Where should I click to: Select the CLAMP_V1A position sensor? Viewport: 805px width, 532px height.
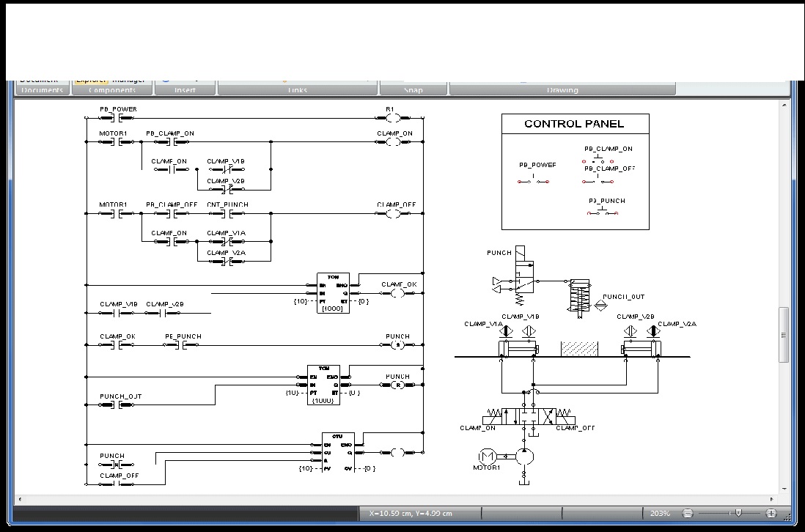click(x=506, y=331)
